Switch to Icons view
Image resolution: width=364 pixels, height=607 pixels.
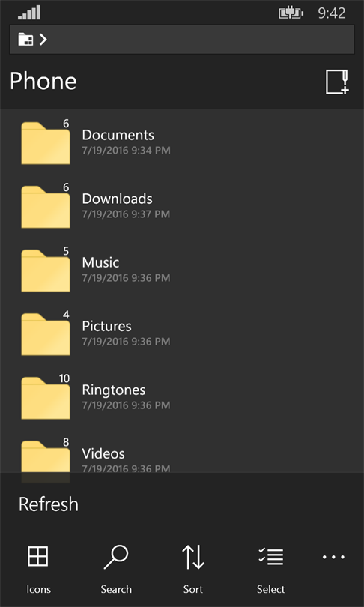38,569
